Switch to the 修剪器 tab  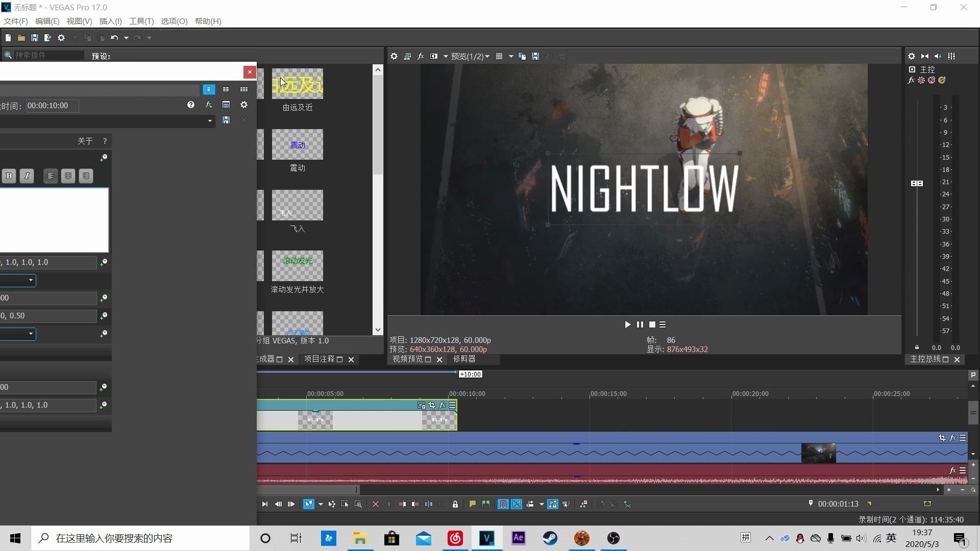pyautogui.click(x=464, y=359)
